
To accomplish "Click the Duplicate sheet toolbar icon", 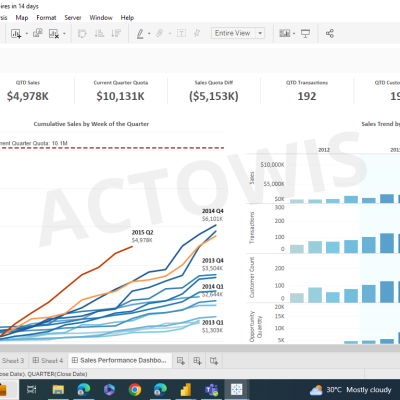I will pos(37,33).
